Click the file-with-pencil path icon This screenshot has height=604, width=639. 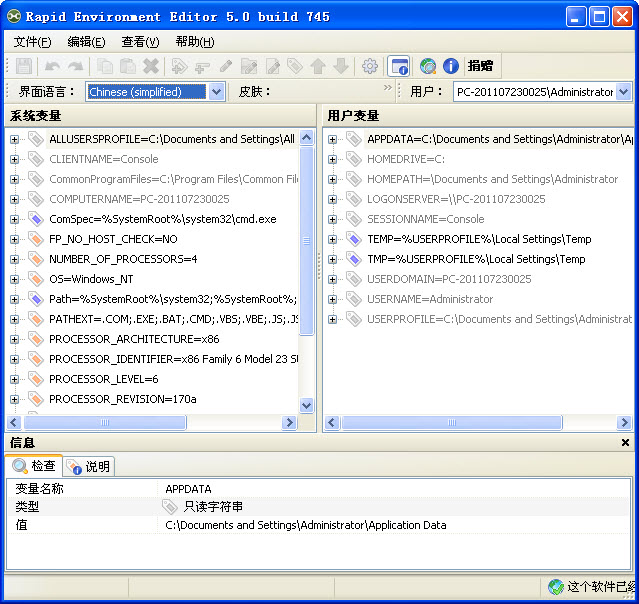(272, 66)
